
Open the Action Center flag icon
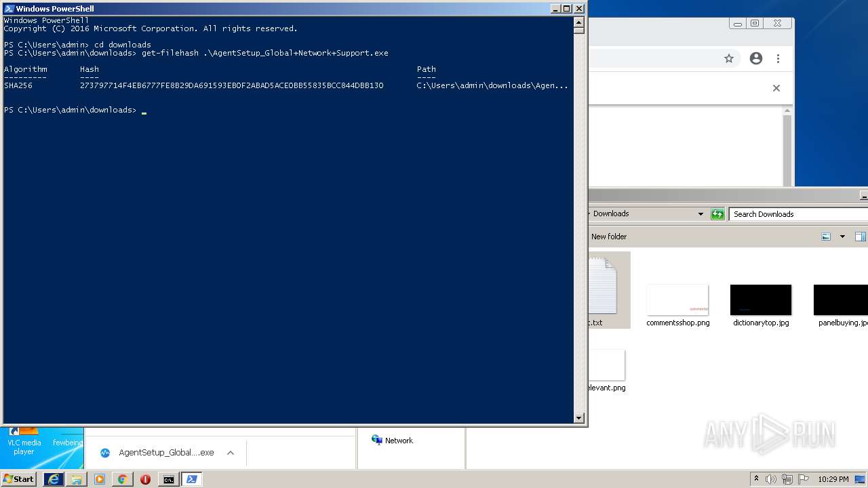coord(804,479)
